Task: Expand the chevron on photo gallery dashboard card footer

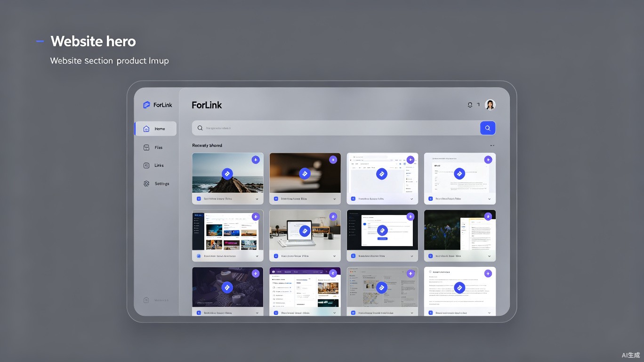Action: [x=257, y=256]
